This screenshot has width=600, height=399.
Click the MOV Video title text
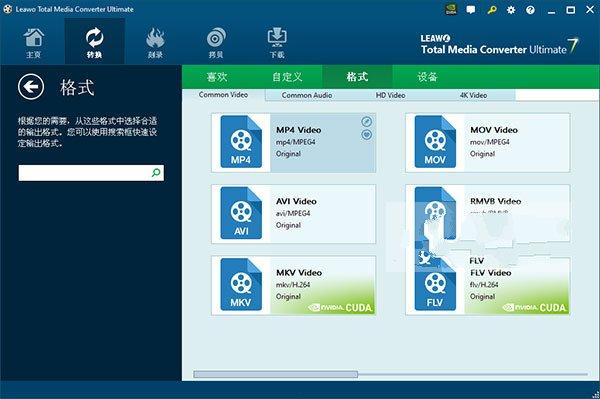point(494,130)
